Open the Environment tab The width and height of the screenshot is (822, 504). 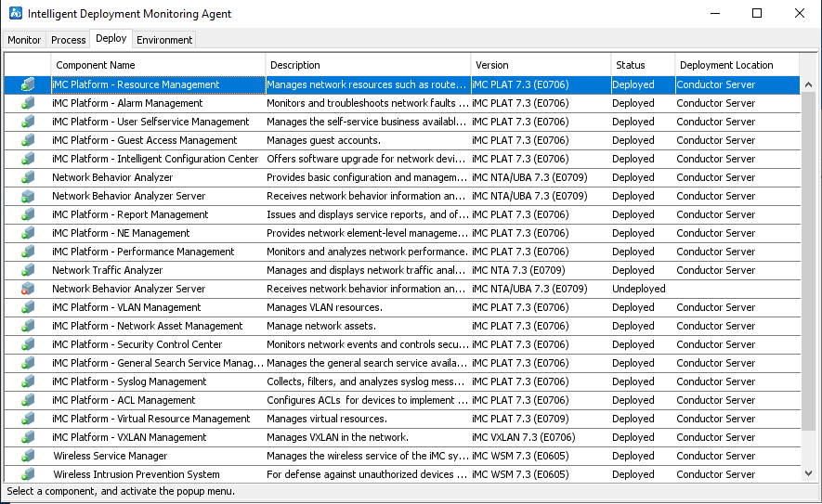pos(164,40)
